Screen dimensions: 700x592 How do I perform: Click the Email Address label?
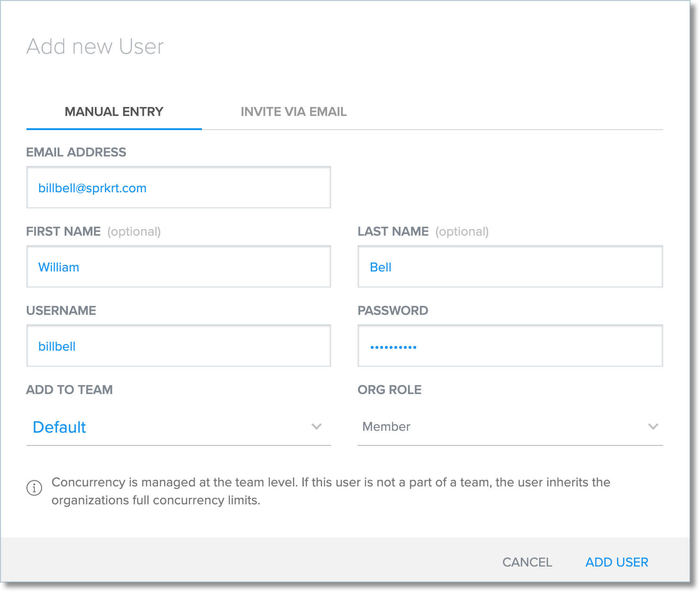point(76,152)
